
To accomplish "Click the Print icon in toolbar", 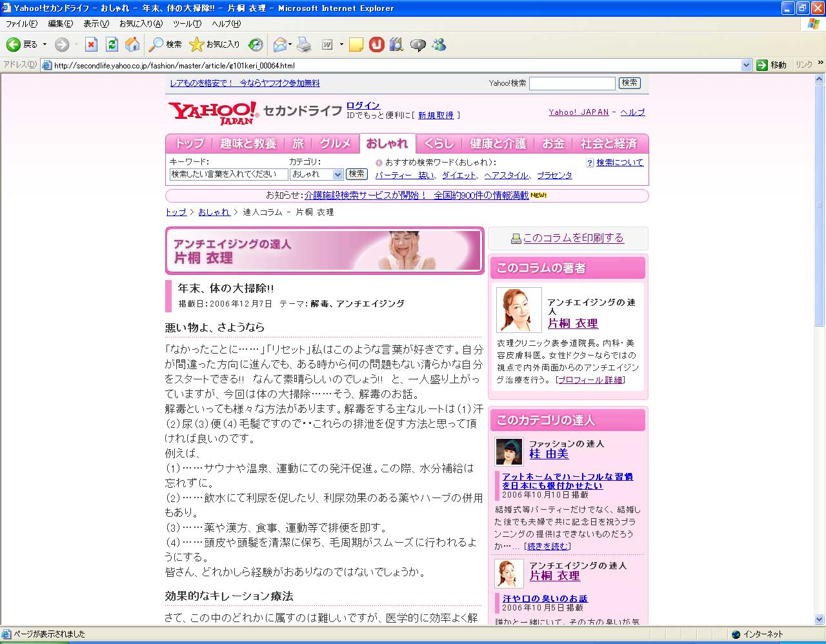I will click(x=304, y=45).
